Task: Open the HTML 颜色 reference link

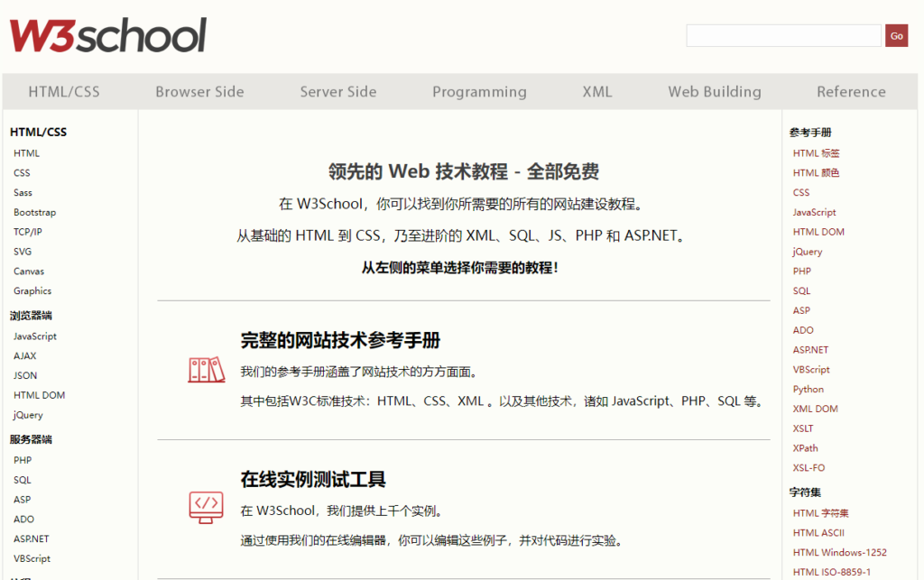Action: pos(816,172)
